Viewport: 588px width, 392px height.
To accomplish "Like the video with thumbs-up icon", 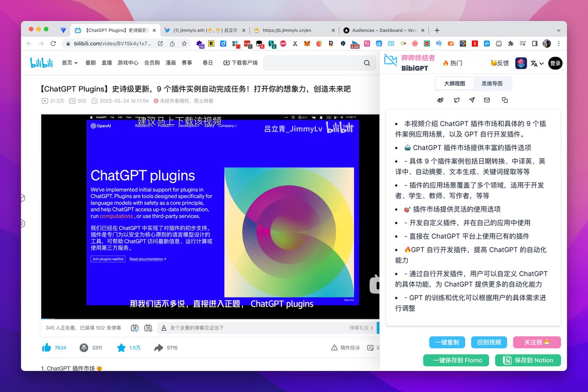I will click(47, 348).
